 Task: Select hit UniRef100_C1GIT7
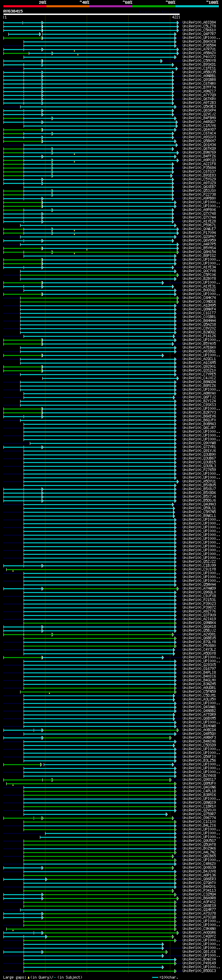click(x=199, y=313)
